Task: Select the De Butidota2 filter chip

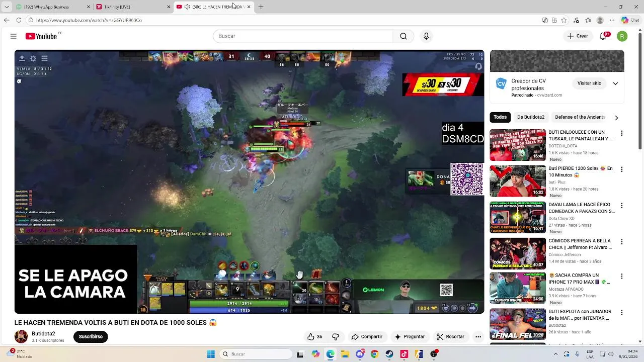Action: point(531,117)
